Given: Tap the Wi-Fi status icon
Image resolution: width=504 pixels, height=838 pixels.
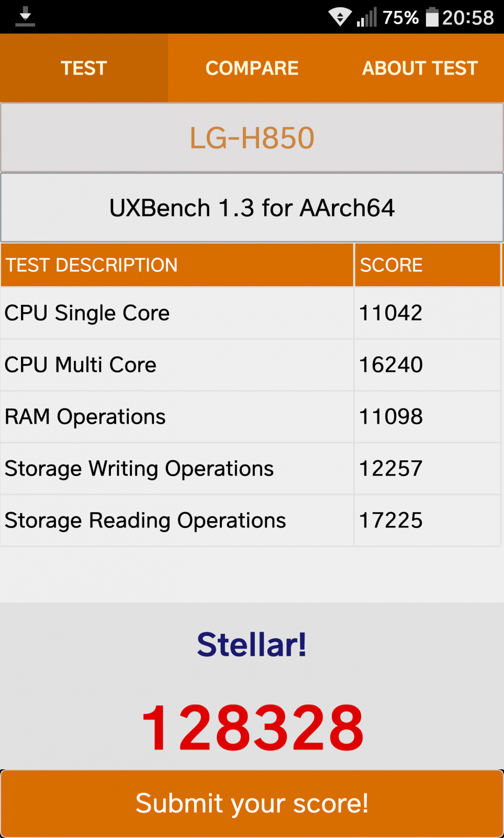Looking at the screenshot, I should pyautogui.click(x=340, y=17).
